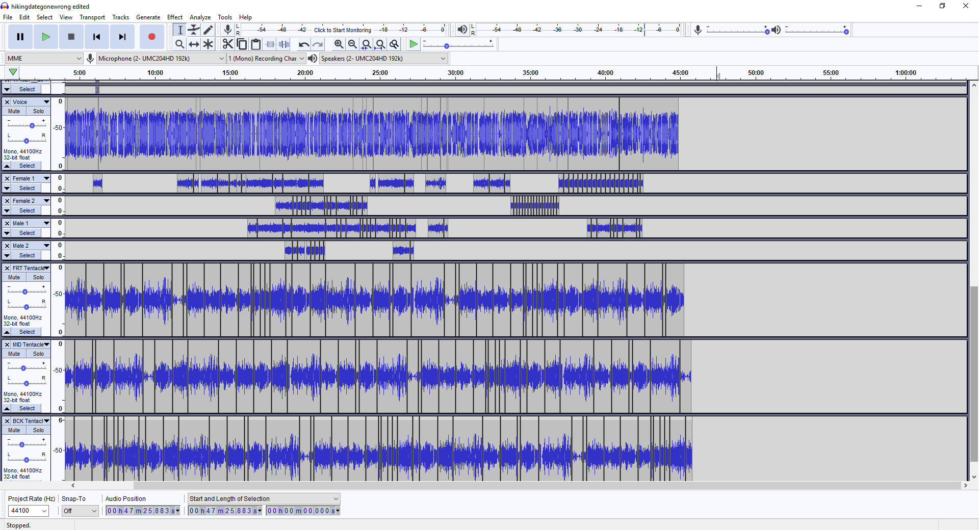
Task: Open the Generate menu
Action: [148, 17]
